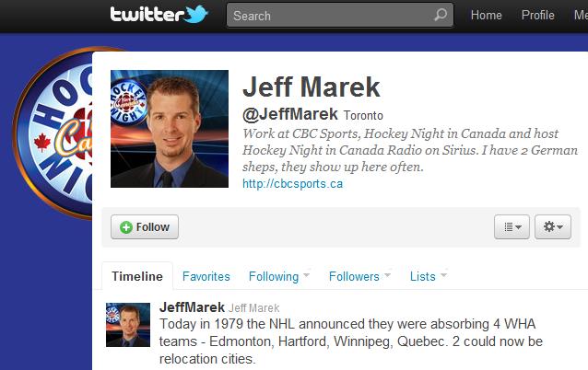Open Profile in the top navigation
588x370 pixels.
(x=537, y=16)
